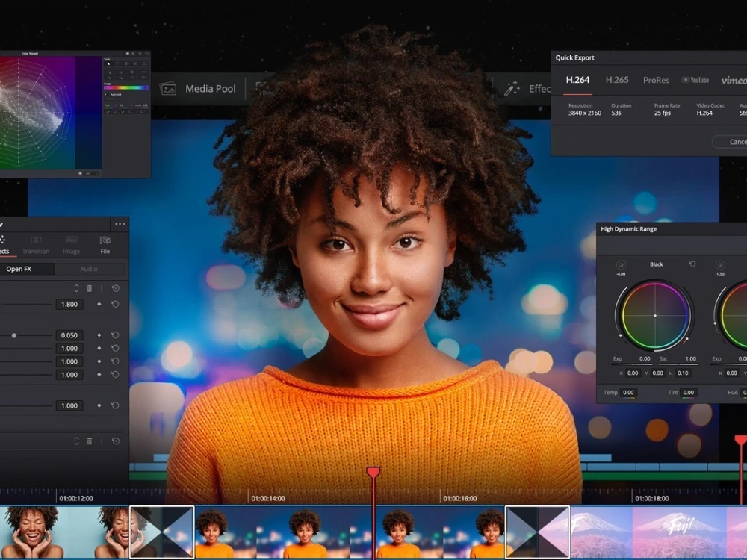Reset the 0.050 parameter

coord(115,335)
